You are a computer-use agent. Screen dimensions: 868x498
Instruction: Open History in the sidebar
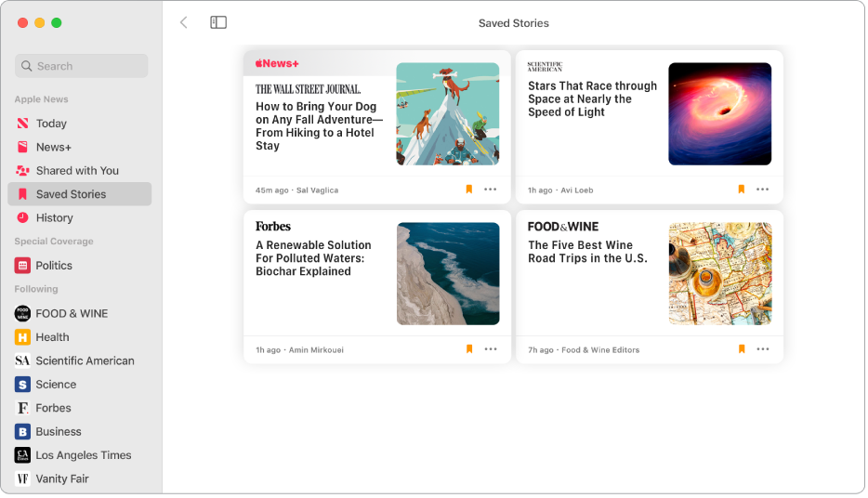(x=80, y=218)
